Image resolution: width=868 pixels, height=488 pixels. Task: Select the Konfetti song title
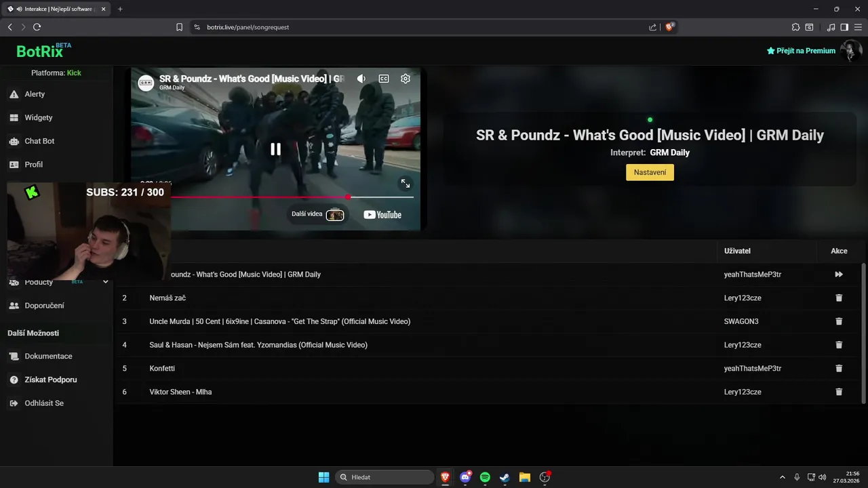(162, 369)
